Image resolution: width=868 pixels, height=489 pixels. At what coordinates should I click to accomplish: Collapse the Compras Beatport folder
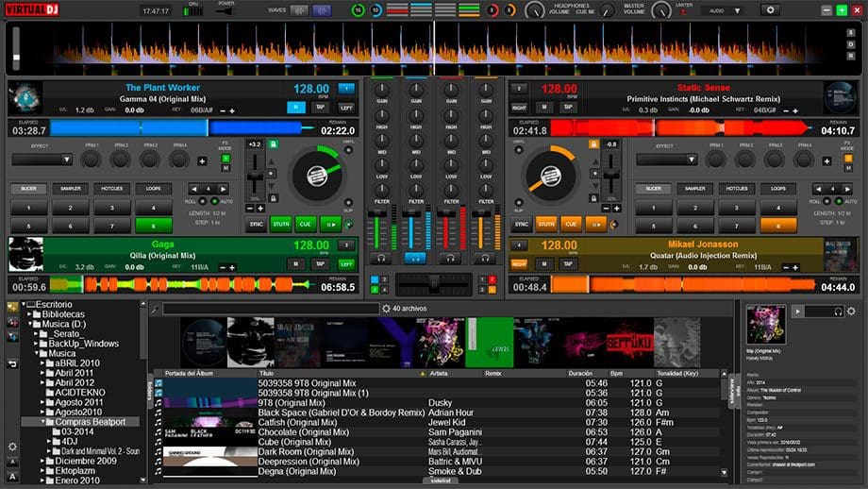coord(42,422)
